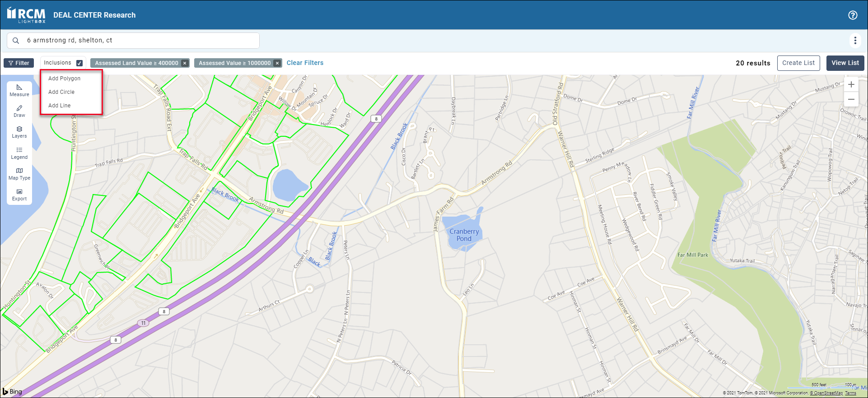
Task: Zoom in on the map
Action: coord(851,84)
